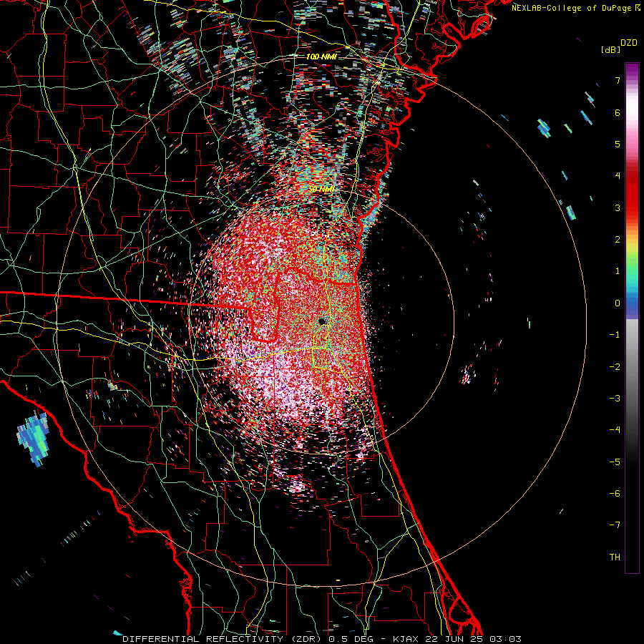
Task: Click the blue 0 dB band of color bar
Action: pos(632,304)
